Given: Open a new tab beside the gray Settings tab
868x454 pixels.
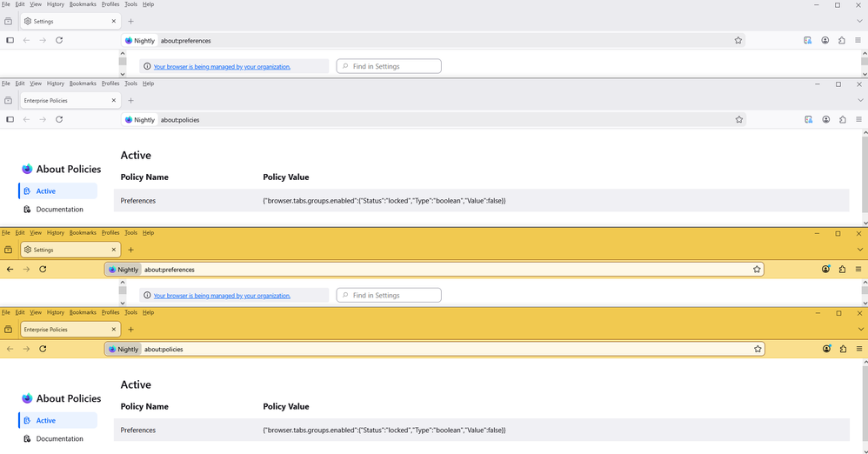Looking at the screenshot, I should [x=131, y=21].
